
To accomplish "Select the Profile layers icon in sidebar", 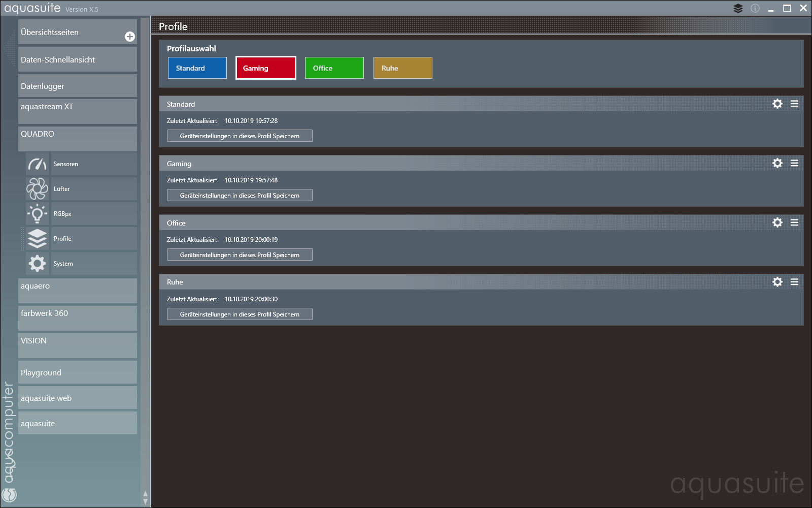I will point(37,238).
